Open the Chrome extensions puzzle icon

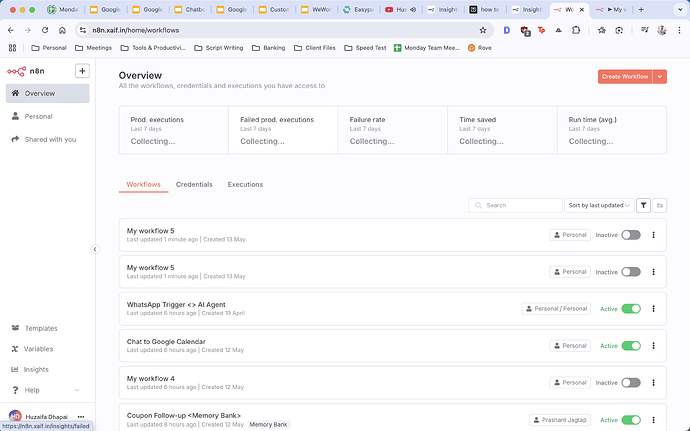576,30
